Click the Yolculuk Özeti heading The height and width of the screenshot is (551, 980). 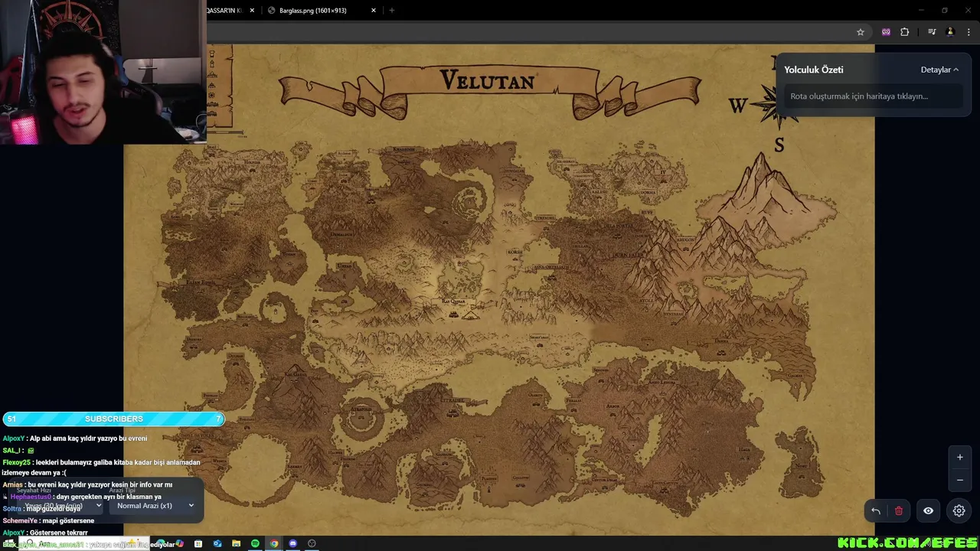[x=813, y=70]
